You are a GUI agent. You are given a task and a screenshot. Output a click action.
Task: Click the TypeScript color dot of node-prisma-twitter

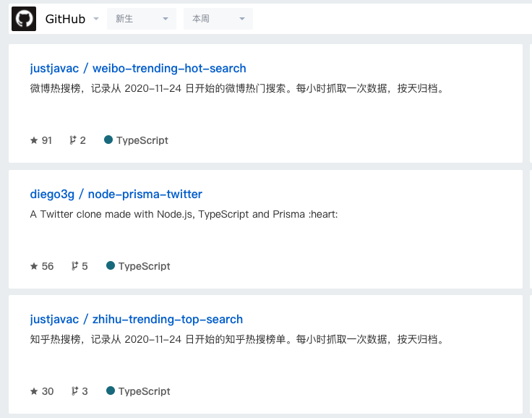pos(111,265)
